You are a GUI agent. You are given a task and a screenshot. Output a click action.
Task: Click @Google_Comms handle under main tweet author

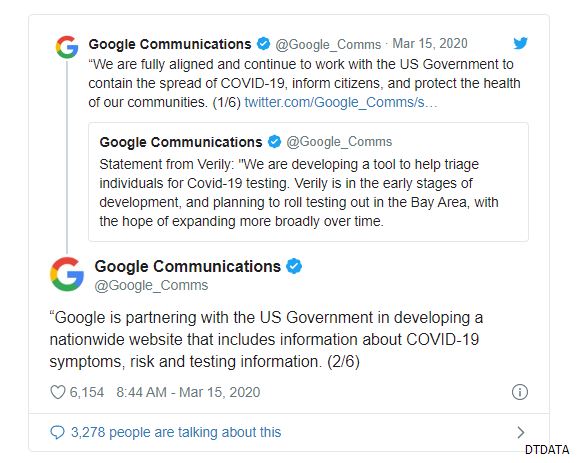tap(151, 285)
